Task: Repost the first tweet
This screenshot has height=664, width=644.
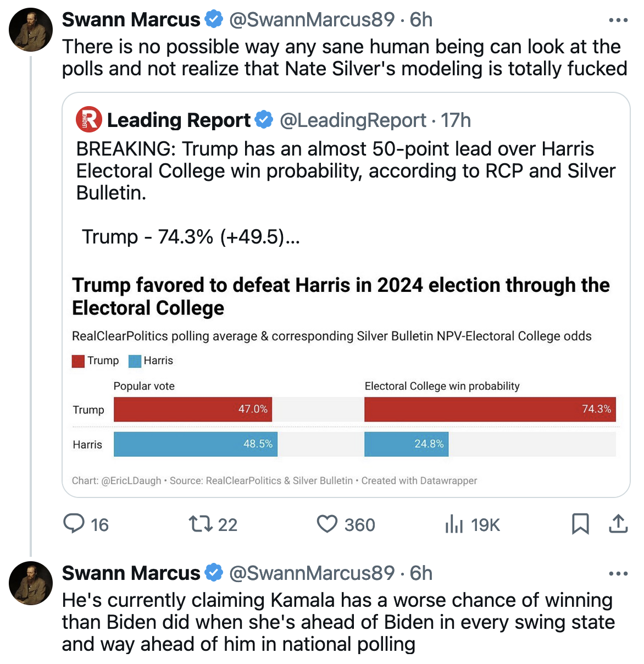Action: [x=201, y=524]
